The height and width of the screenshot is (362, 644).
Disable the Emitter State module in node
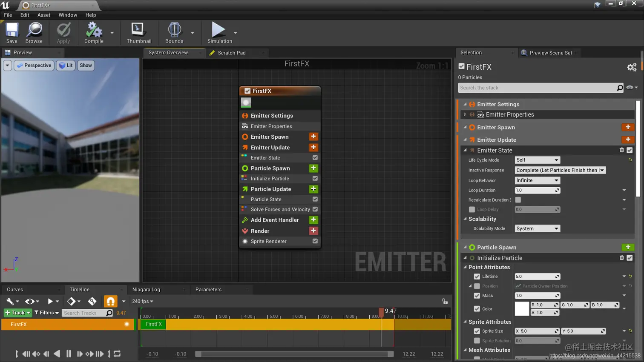[x=315, y=157]
